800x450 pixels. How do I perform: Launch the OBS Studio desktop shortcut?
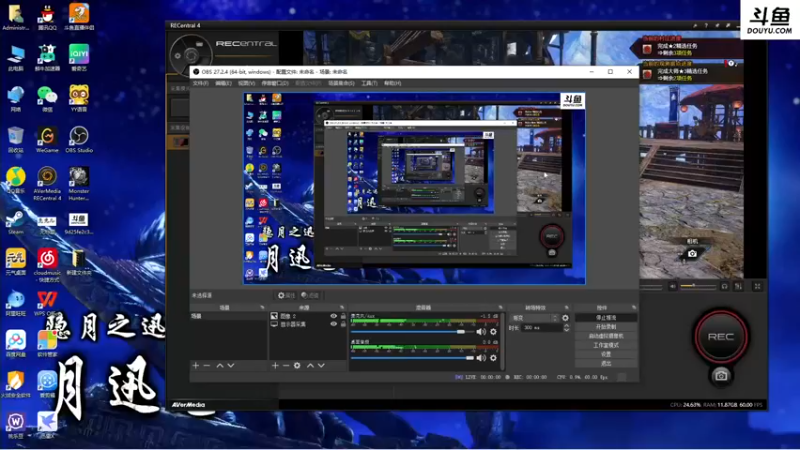[79, 140]
